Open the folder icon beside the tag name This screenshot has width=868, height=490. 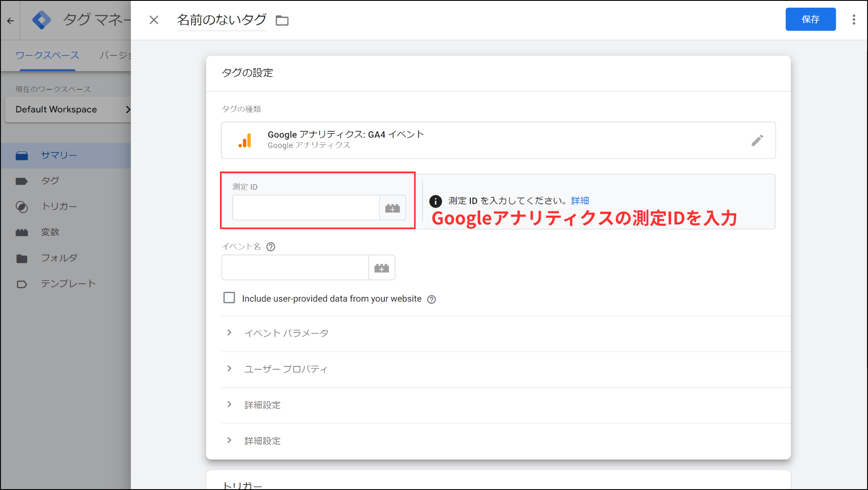pyautogui.click(x=282, y=20)
